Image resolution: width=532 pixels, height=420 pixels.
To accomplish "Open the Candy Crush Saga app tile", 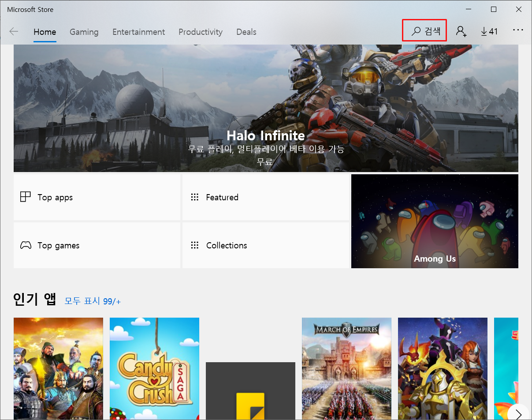I will click(154, 369).
